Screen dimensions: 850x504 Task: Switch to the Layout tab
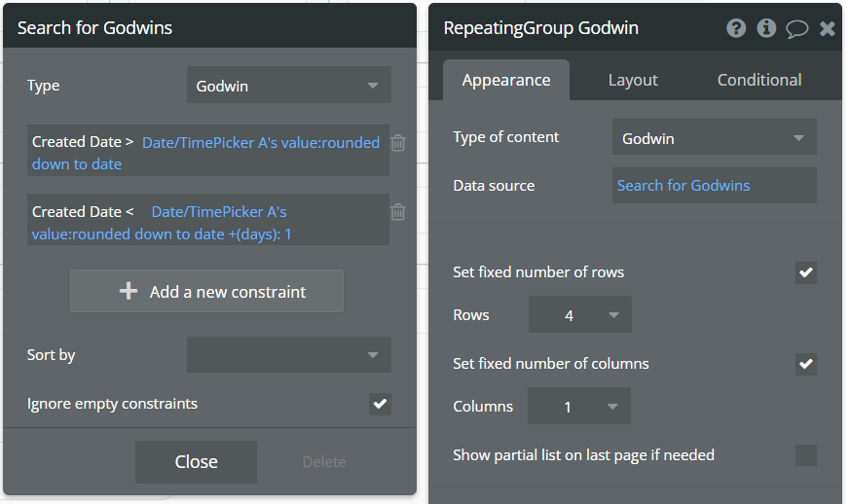[x=633, y=80]
